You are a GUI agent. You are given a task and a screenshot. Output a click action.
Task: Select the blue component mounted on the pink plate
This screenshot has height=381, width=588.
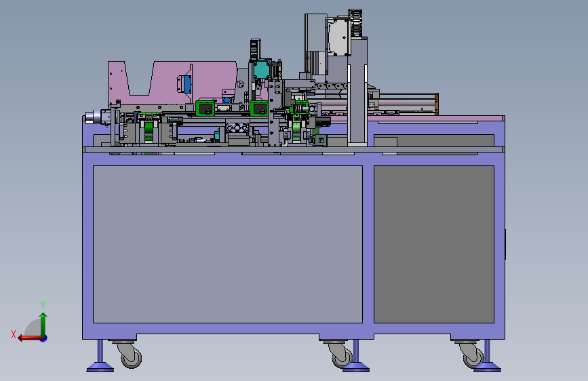click(187, 84)
